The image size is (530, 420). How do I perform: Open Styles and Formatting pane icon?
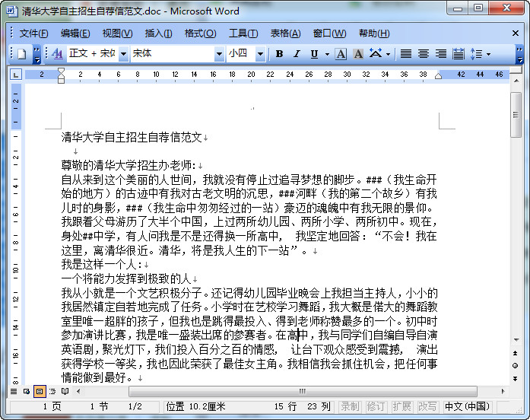pyautogui.click(x=58, y=54)
